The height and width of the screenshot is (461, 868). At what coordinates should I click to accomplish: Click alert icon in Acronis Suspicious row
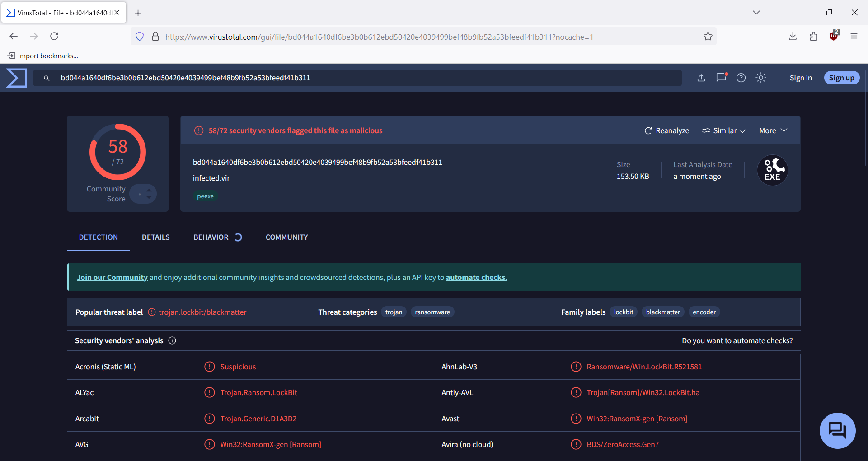tap(210, 367)
